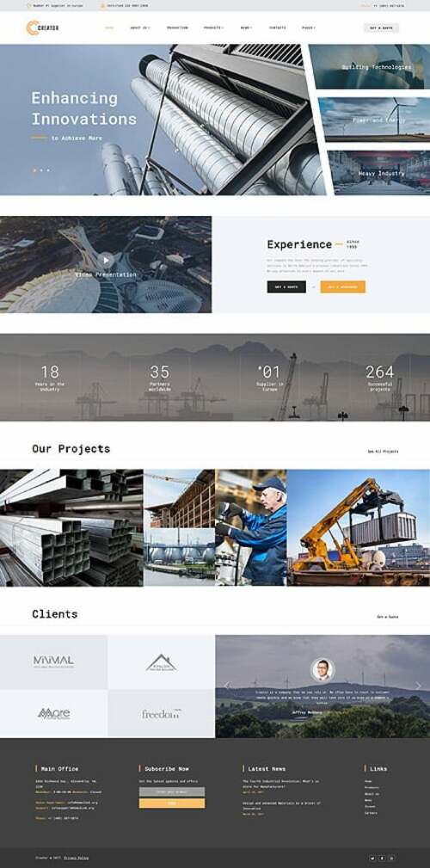Select the third hero slider dot
430x868 pixels.
(x=47, y=170)
